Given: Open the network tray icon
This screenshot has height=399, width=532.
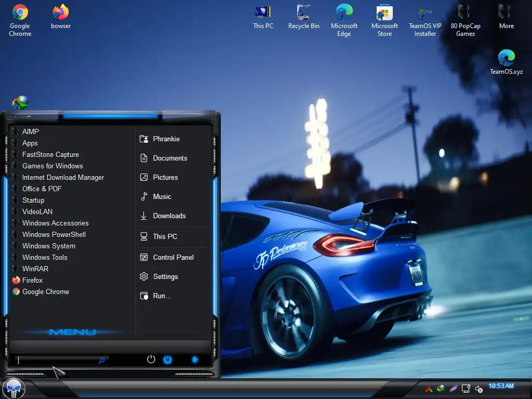Looking at the screenshot, I should pos(466,389).
